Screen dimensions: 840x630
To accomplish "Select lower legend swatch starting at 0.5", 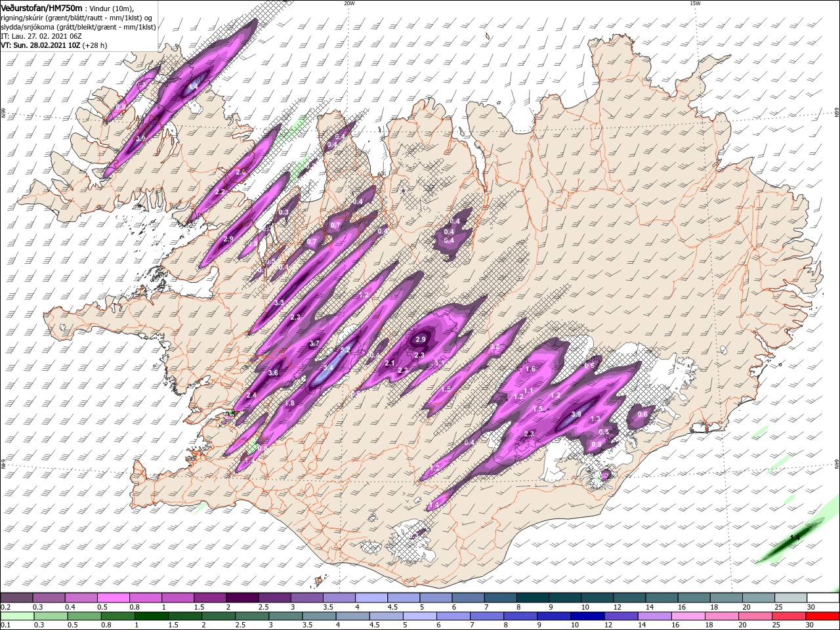I will click(85, 616).
